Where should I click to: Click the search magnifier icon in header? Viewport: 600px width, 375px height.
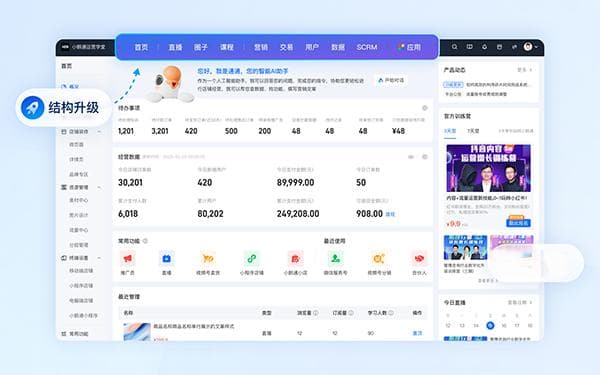coord(454,47)
